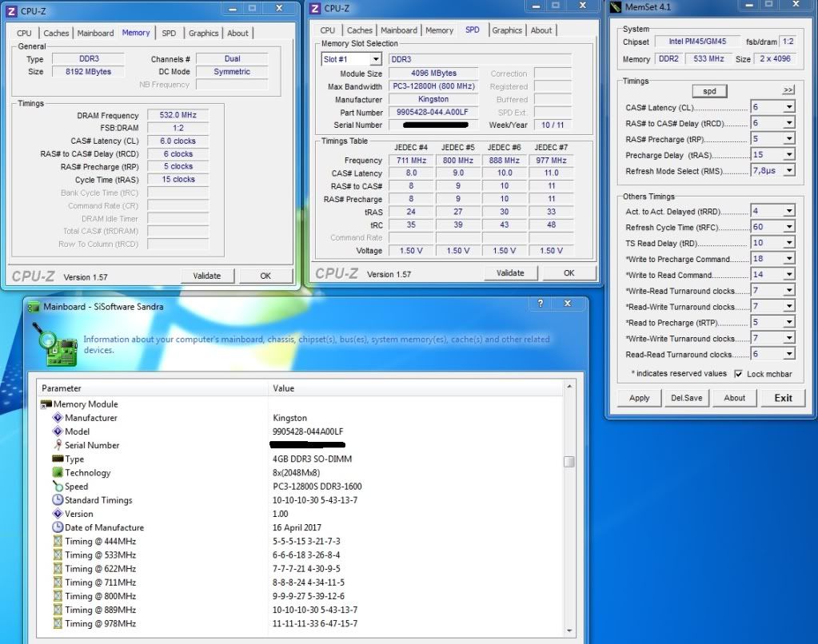
Task: Click OK in the CPU-Z Memory window
Action: tap(265, 276)
